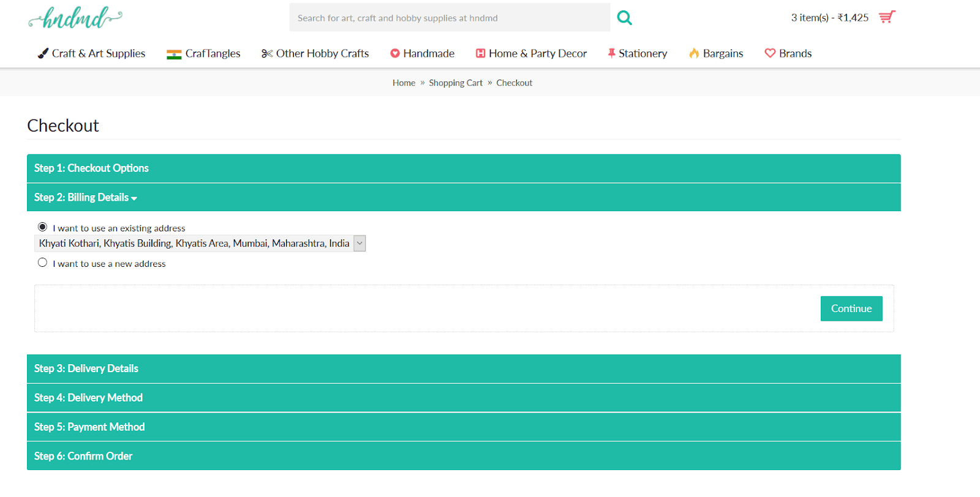Screen dimensions: 980x497
Task: Open the existing address dropdown
Action: click(x=200, y=244)
